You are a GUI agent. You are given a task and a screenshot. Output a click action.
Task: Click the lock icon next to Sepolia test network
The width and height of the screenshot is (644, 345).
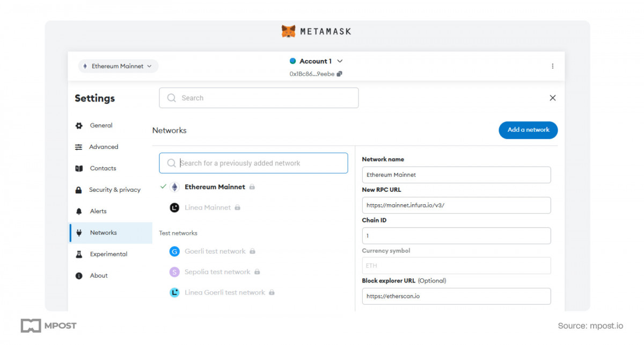pyautogui.click(x=257, y=272)
